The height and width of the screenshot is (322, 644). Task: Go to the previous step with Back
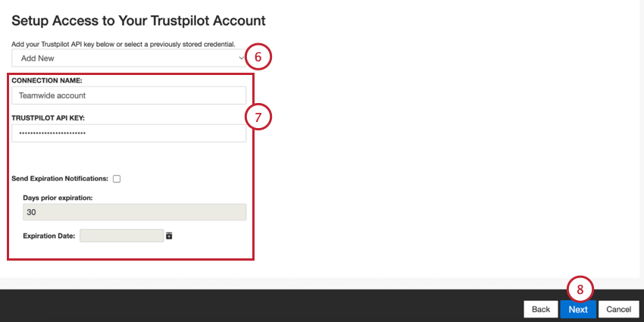click(540, 309)
